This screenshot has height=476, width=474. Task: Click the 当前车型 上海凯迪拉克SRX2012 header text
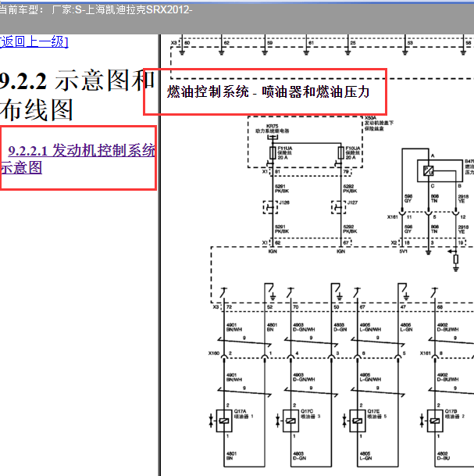pyautogui.click(x=96, y=9)
